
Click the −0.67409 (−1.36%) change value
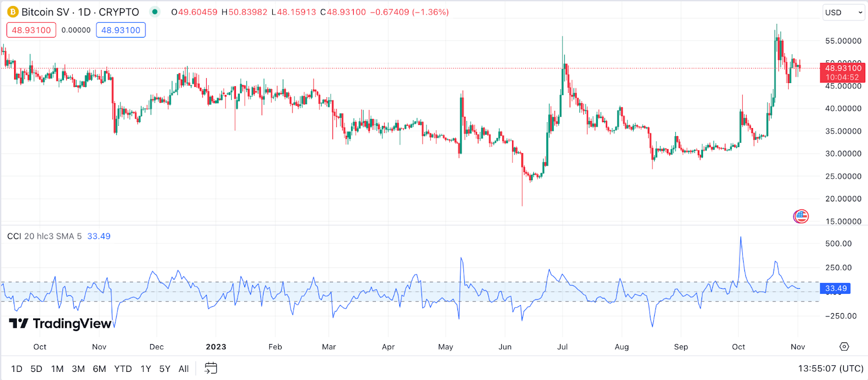pyautogui.click(x=410, y=12)
